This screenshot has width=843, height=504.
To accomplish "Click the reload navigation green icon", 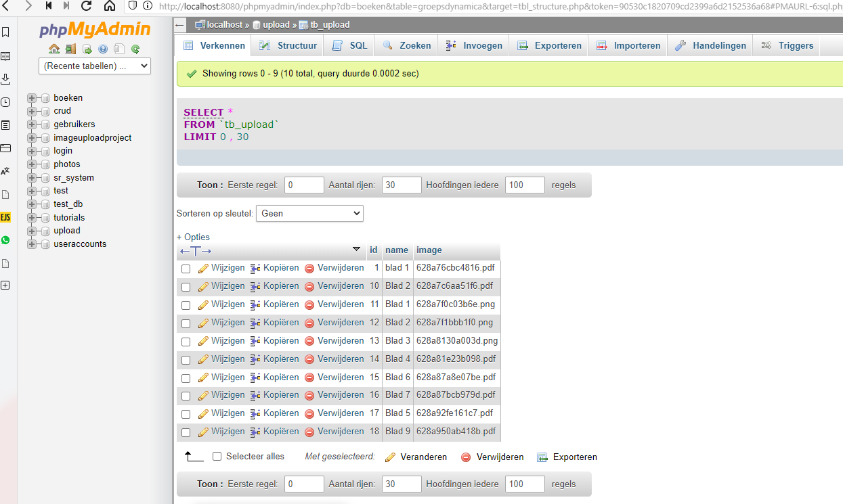I will pos(135,49).
